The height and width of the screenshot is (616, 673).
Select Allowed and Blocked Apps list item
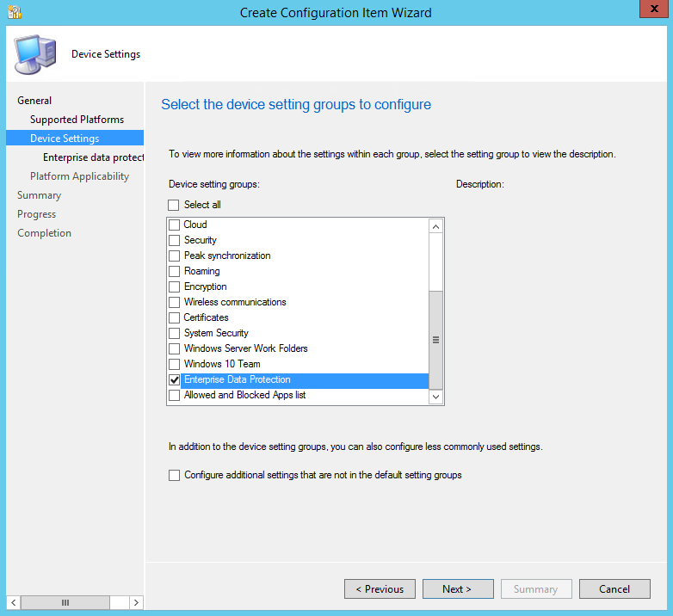(244, 395)
